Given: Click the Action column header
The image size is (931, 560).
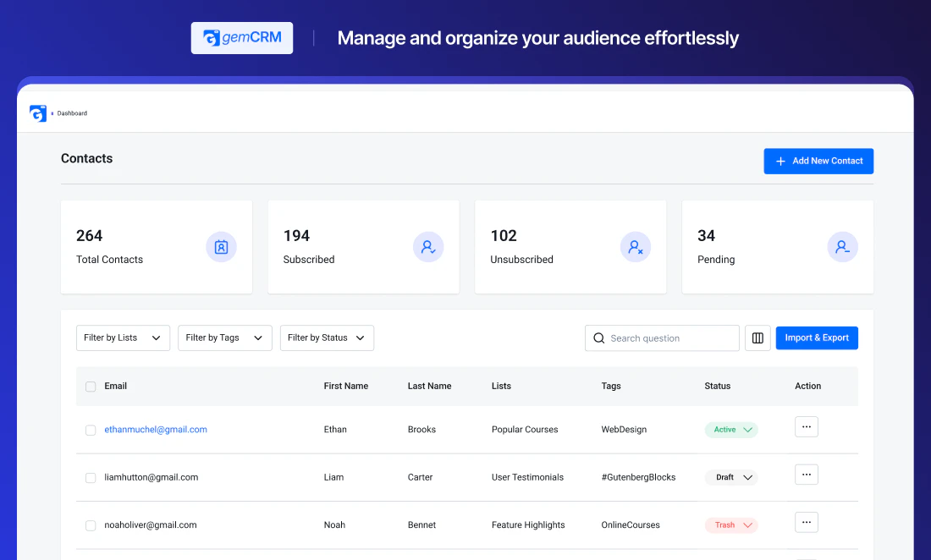Looking at the screenshot, I should [x=808, y=386].
